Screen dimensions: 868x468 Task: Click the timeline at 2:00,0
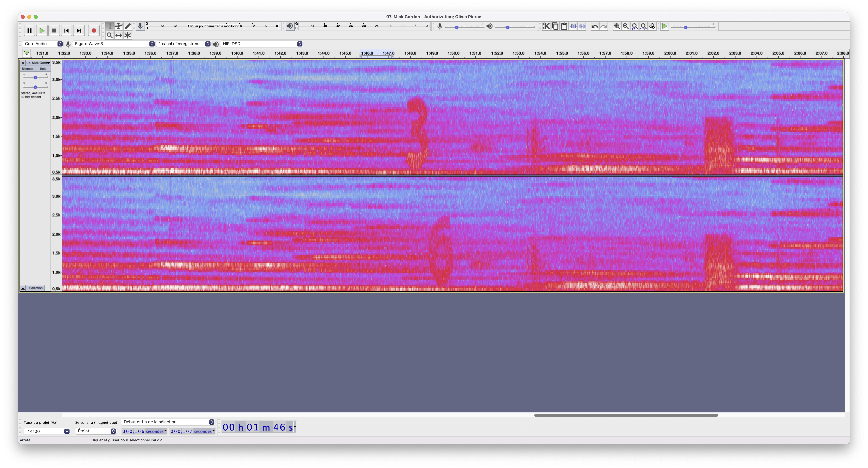pyautogui.click(x=670, y=53)
